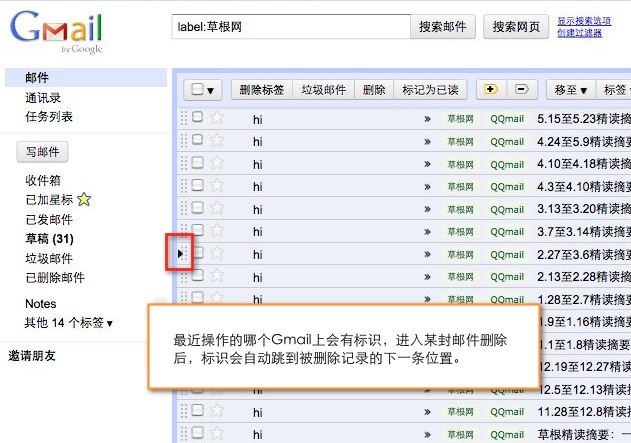
Task: Click 垃圾邮件 toolbar button
Action: point(324,89)
